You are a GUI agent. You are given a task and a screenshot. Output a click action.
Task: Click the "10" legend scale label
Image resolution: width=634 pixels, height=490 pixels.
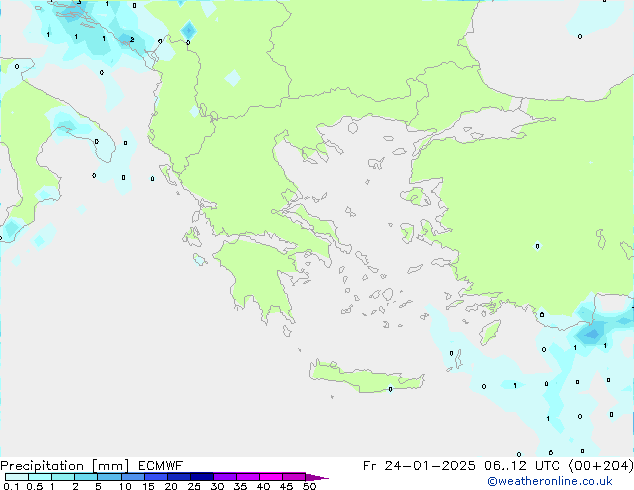(x=125, y=486)
